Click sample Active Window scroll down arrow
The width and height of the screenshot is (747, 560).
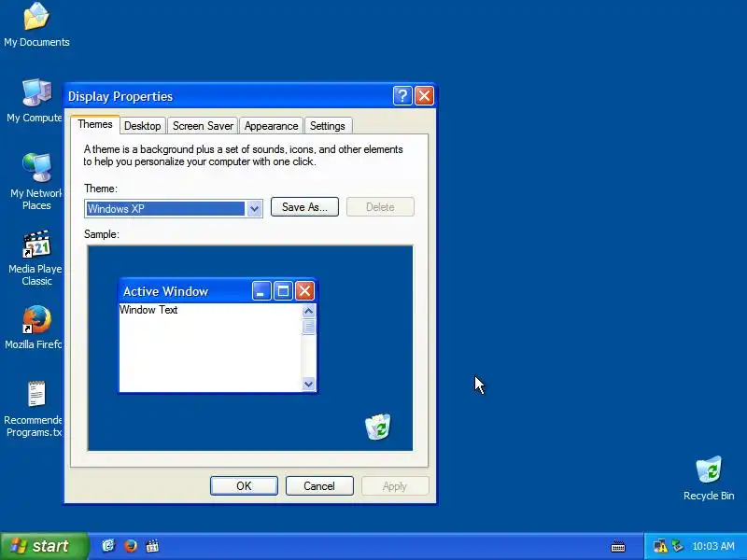tap(308, 384)
